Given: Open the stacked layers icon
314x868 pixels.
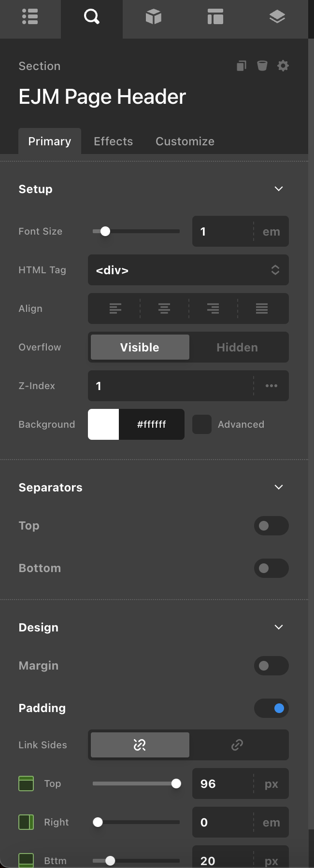Looking at the screenshot, I should pos(277,17).
